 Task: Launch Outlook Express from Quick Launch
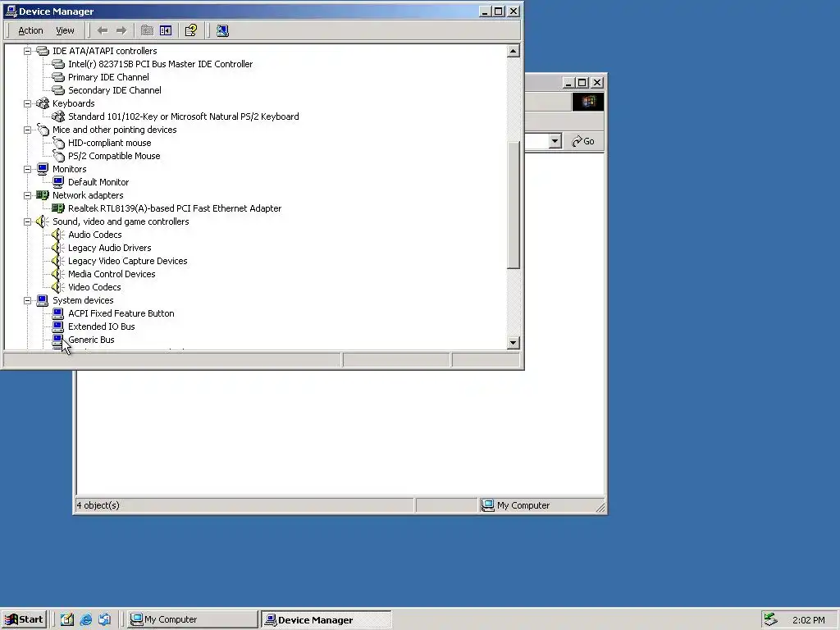point(104,620)
